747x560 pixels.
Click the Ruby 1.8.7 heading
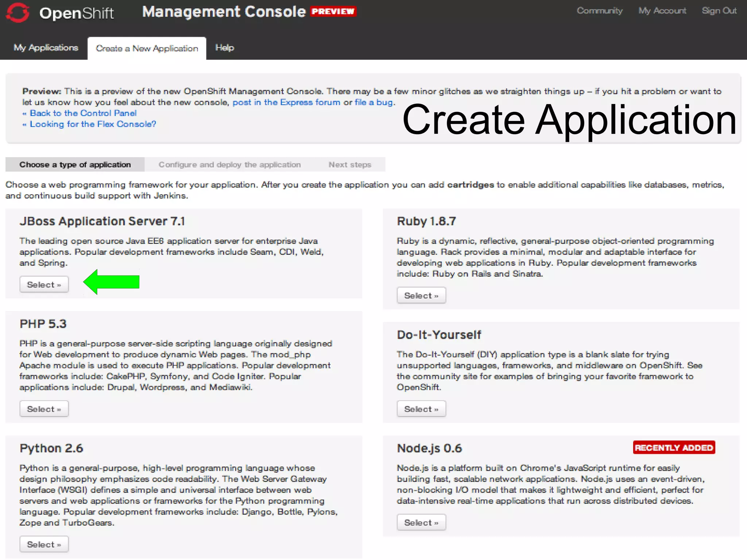point(426,221)
